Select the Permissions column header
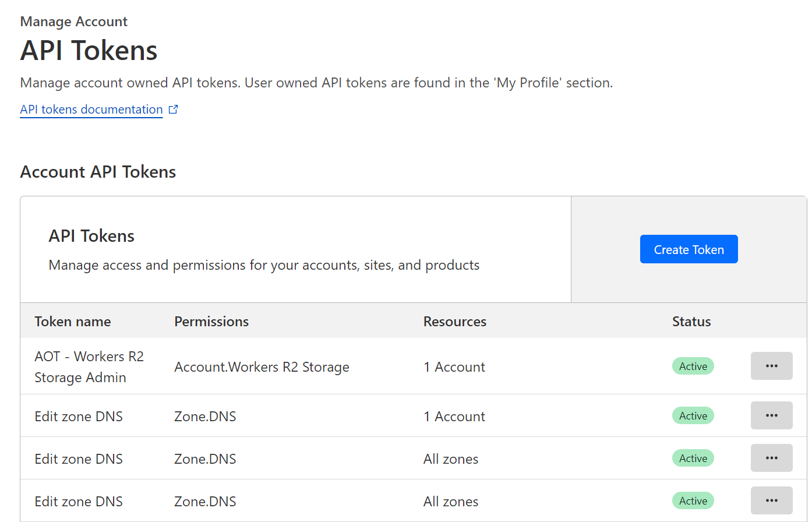 pyautogui.click(x=211, y=322)
